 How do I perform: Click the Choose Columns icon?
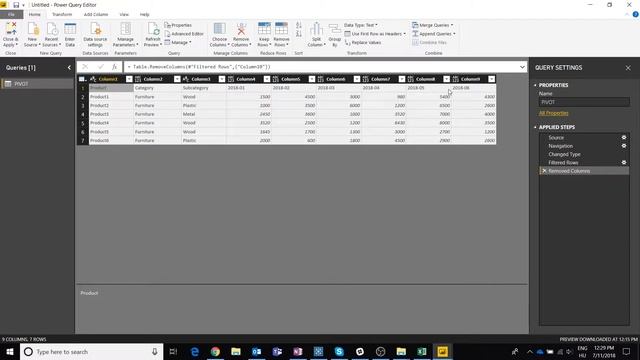pos(220,29)
